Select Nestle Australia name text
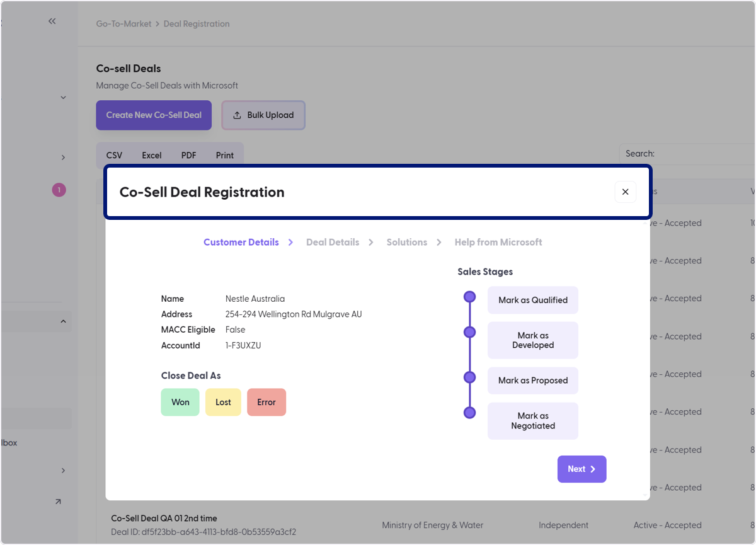The image size is (756, 545). pyautogui.click(x=255, y=299)
